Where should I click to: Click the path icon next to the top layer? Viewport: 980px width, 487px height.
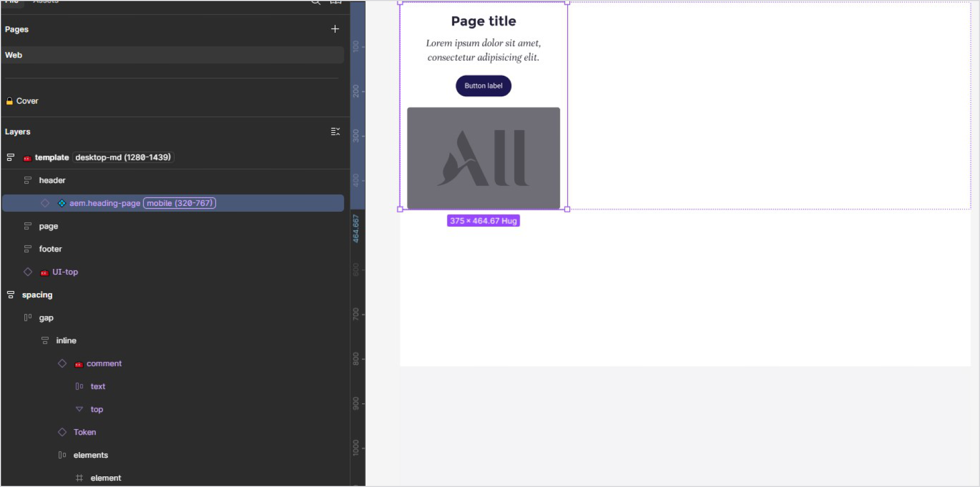coord(79,409)
